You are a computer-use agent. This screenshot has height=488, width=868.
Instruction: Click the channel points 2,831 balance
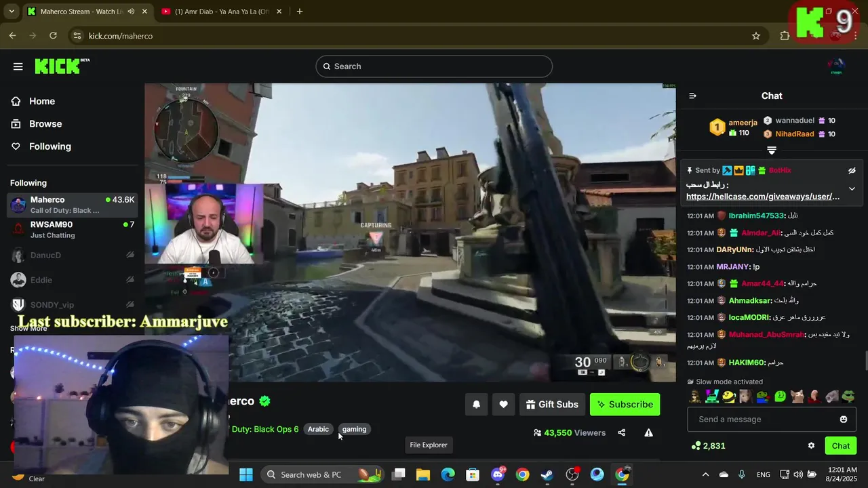pos(709,446)
